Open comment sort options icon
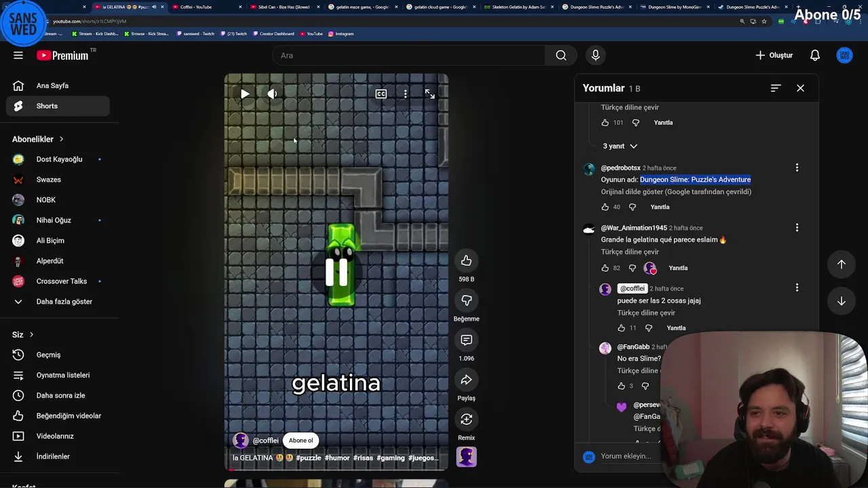 (776, 88)
